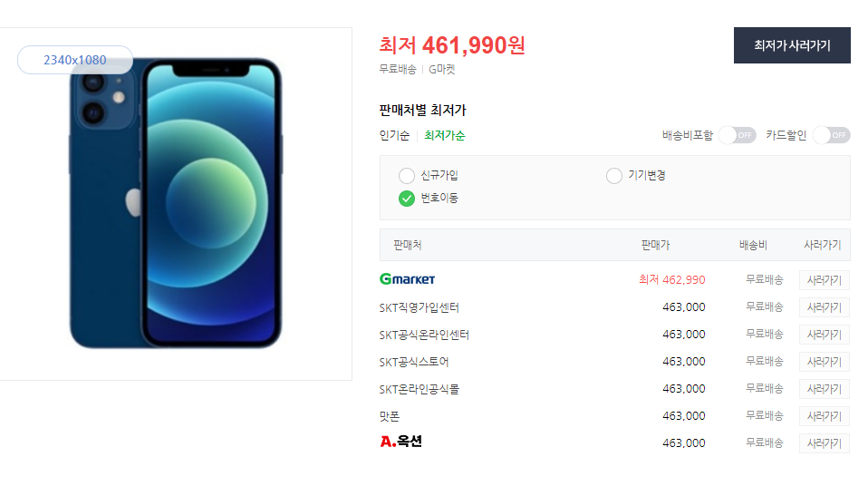Click the Auction (A.옥션) logo
Viewport: 868px width, 486px height.
pyautogui.click(x=400, y=441)
